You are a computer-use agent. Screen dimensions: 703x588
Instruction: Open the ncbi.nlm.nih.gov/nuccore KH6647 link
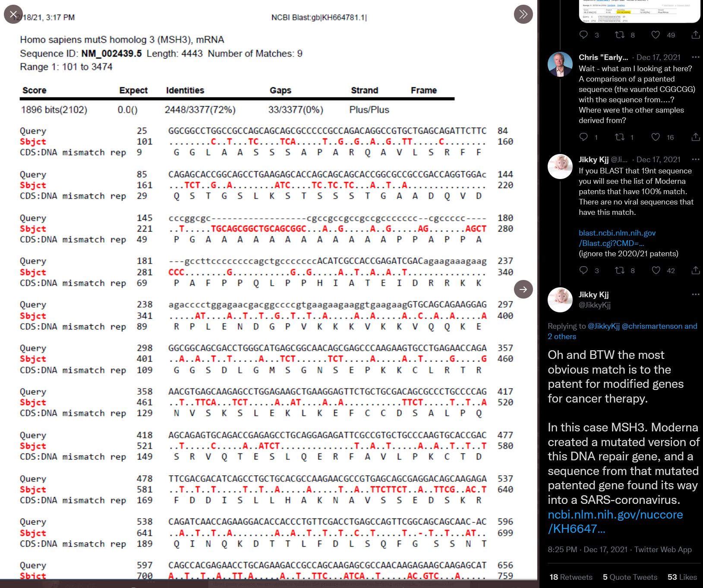pyautogui.click(x=615, y=522)
